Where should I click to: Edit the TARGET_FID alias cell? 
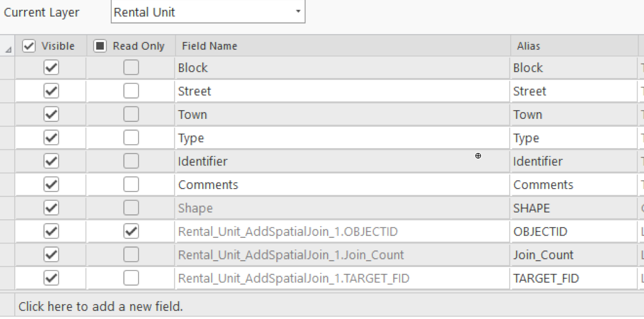coord(546,279)
